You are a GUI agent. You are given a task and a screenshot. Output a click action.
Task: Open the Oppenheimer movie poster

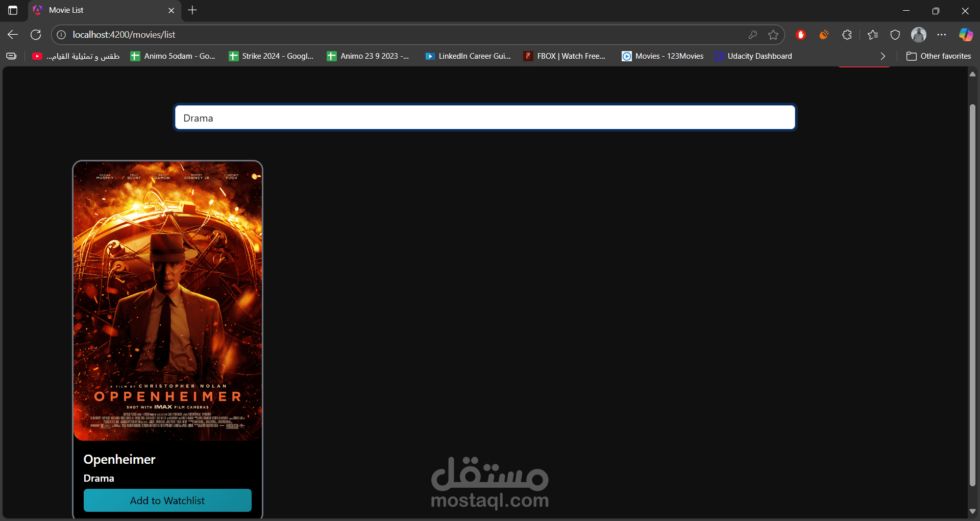tap(168, 301)
